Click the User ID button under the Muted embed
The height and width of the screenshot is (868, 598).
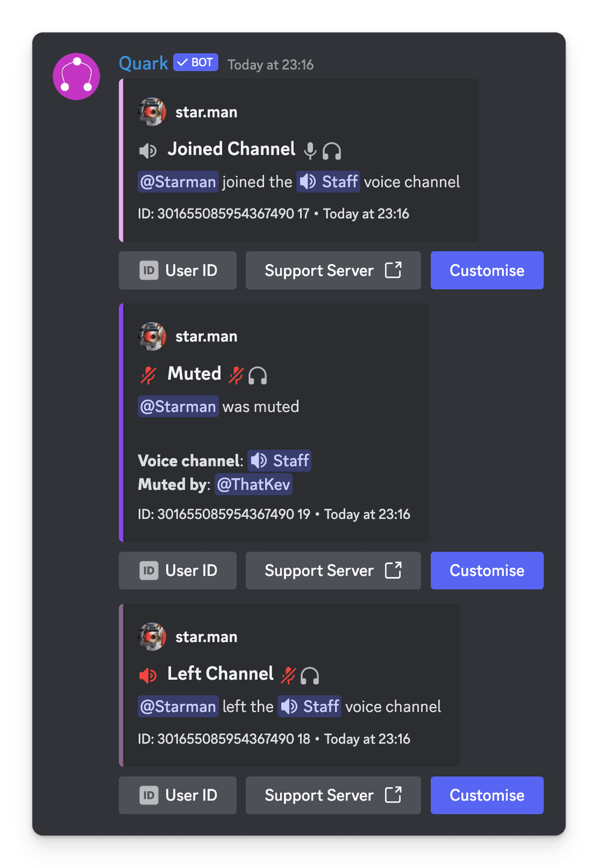coord(177,570)
